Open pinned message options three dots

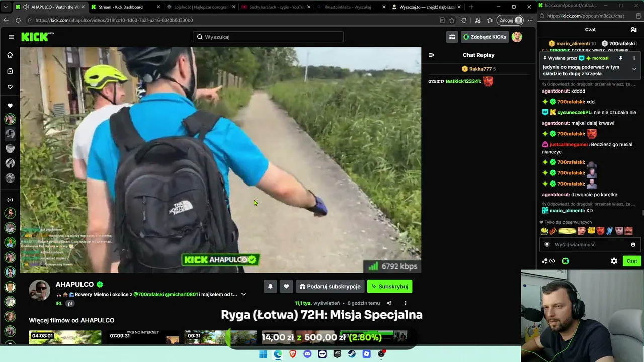(x=634, y=58)
